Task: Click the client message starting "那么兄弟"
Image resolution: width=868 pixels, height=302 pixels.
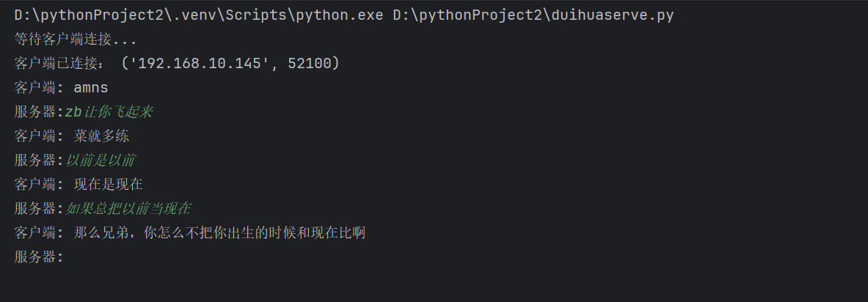Action: tap(219, 233)
